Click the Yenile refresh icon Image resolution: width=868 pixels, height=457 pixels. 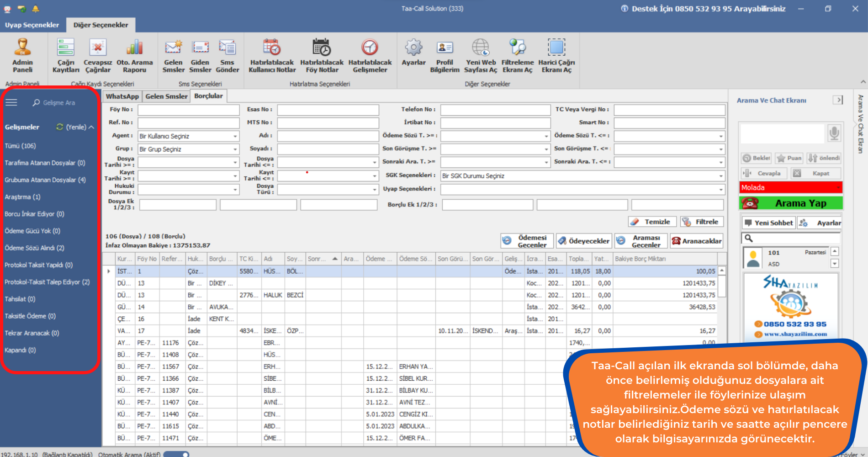pyautogui.click(x=60, y=127)
